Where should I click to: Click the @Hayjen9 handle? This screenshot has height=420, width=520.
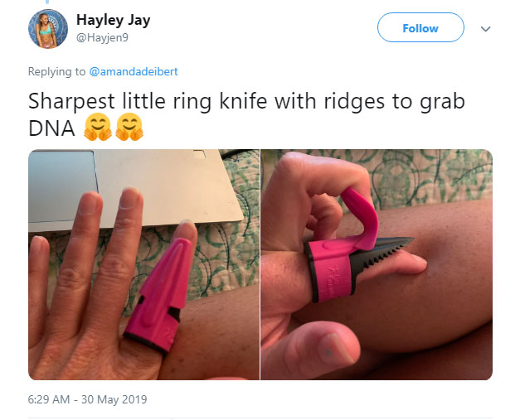(102, 37)
